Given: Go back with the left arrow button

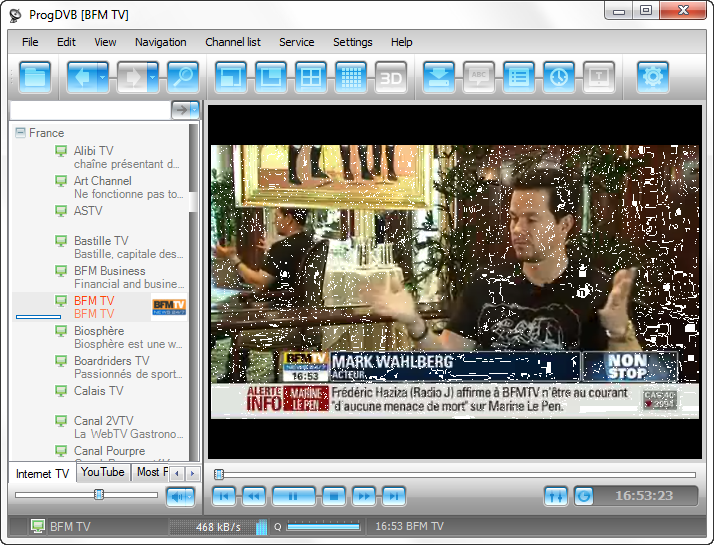Looking at the screenshot, I should coord(82,77).
